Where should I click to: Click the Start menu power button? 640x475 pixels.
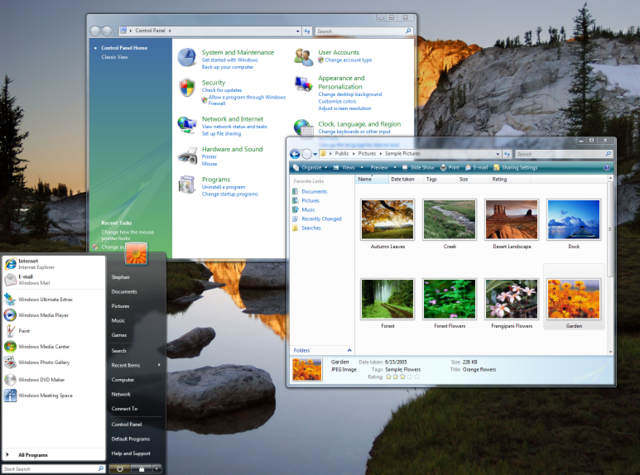pos(120,469)
